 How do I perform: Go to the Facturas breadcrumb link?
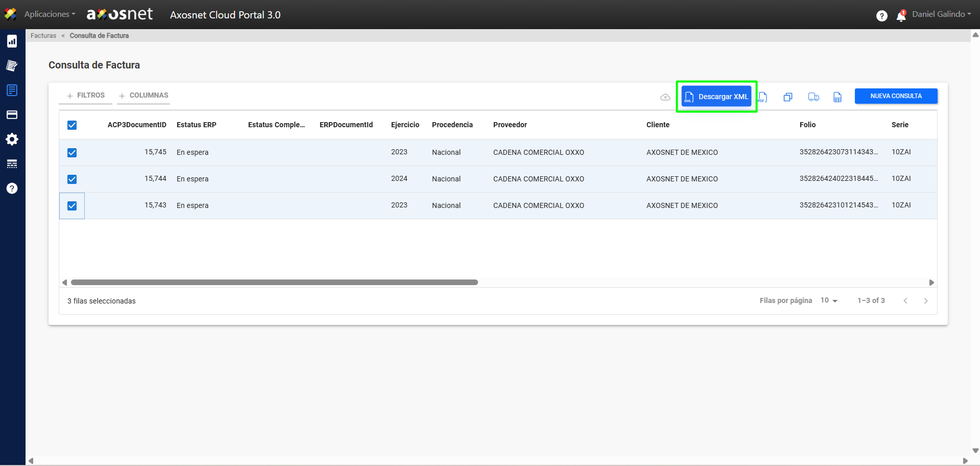tap(43, 36)
